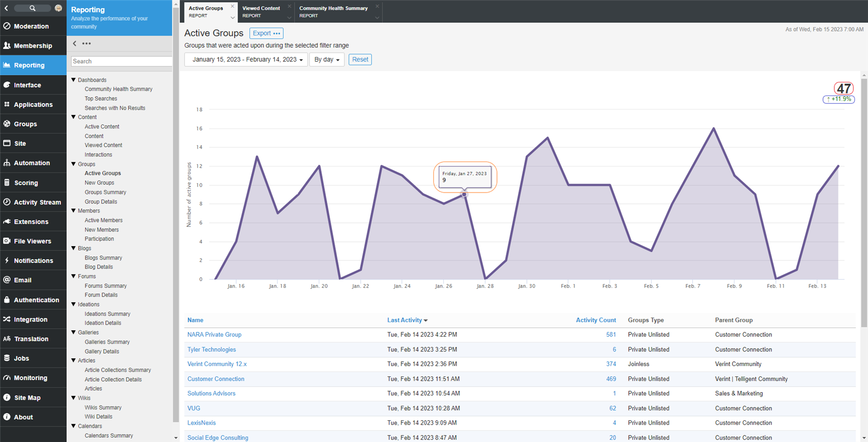Image resolution: width=868 pixels, height=442 pixels.
Task: Open the By day grouping dropdown
Action: 327,60
